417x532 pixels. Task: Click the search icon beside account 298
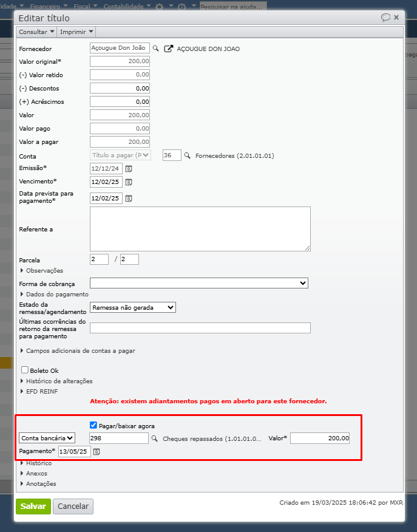coord(155,438)
